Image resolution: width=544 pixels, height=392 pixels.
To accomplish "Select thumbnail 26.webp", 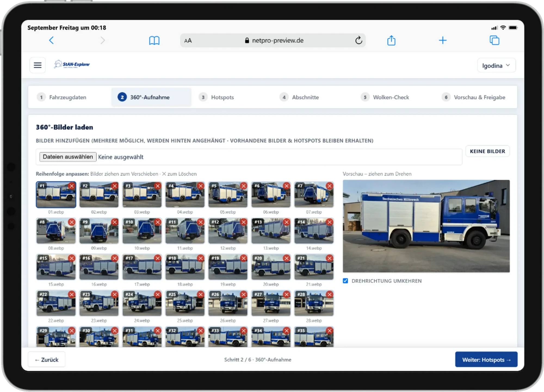I will tap(228, 303).
